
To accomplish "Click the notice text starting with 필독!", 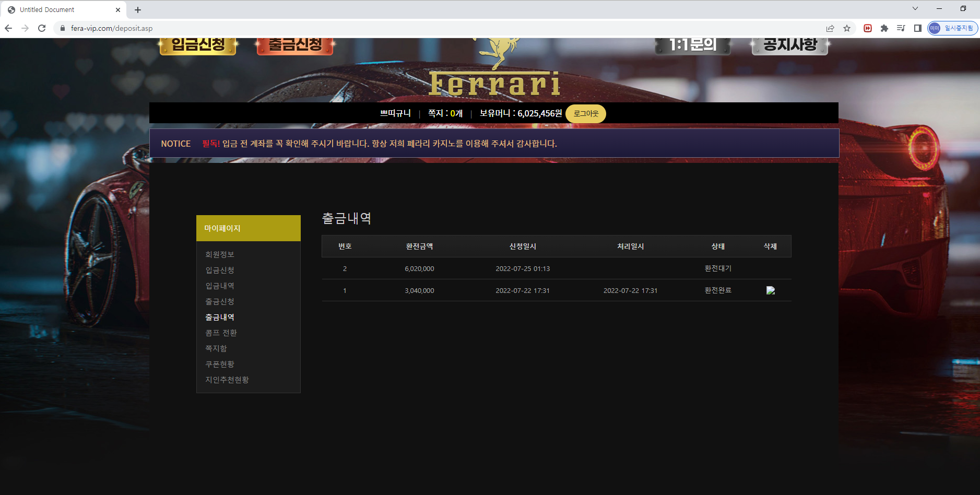I will (x=380, y=144).
